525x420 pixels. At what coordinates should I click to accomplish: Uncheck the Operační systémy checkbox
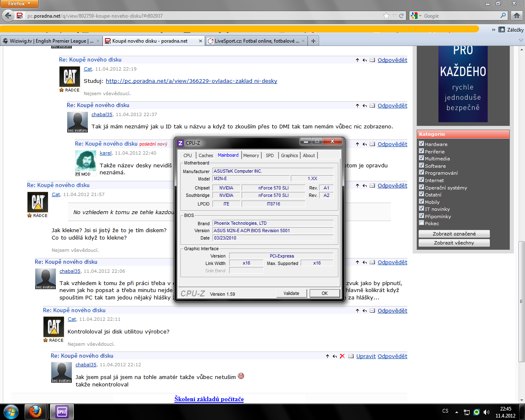[x=421, y=187]
